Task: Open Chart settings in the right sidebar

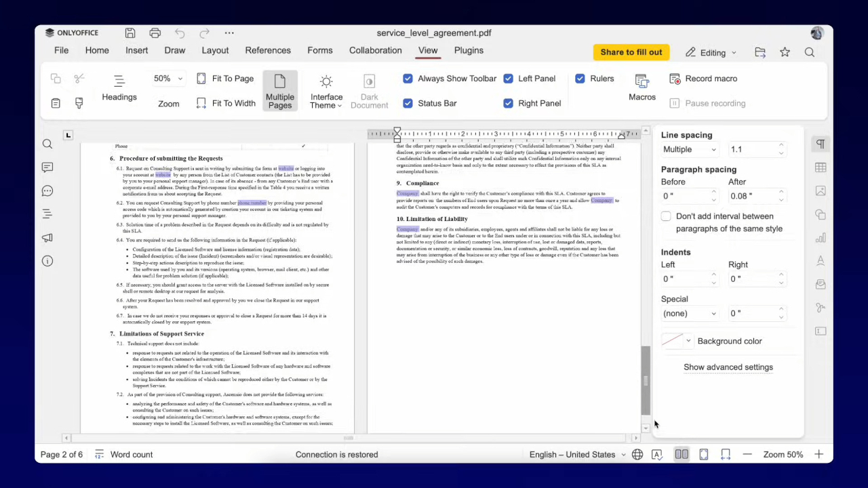Action: click(821, 238)
